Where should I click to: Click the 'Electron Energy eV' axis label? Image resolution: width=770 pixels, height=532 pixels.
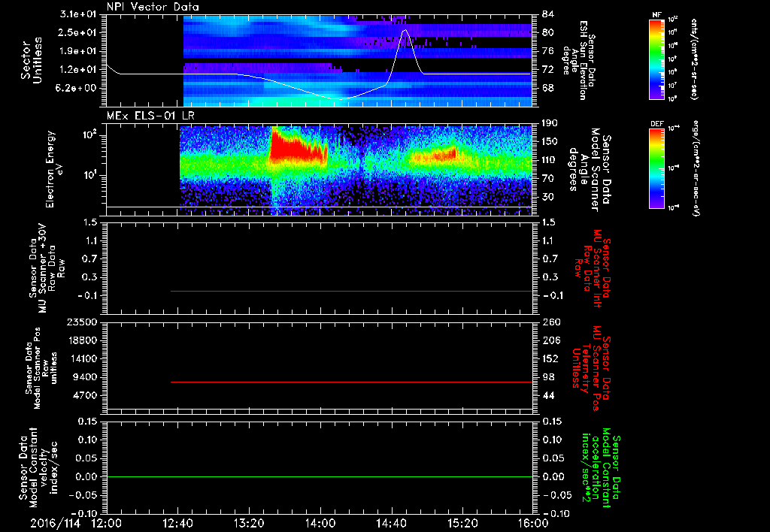click(55, 169)
